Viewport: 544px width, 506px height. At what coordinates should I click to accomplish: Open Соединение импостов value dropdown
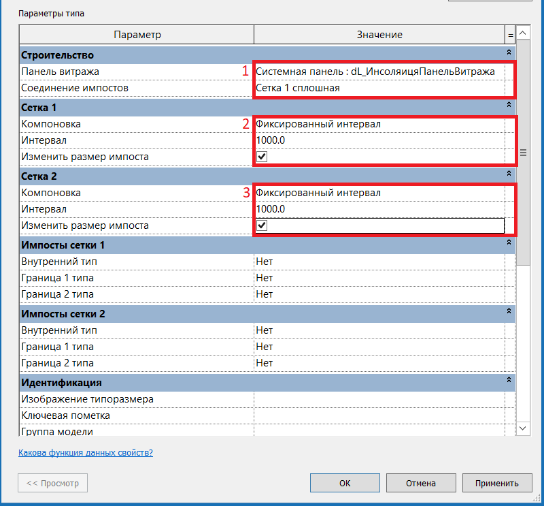[380, 88]
